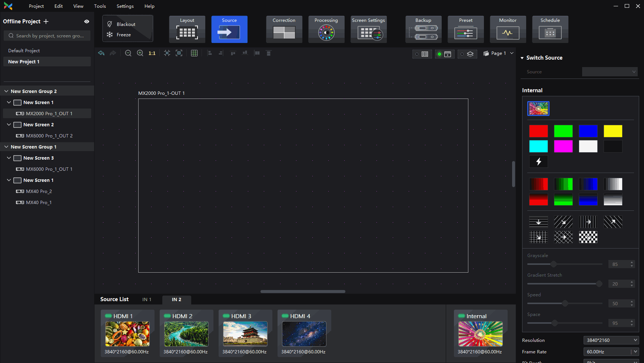Open the Resolution dropdown
The height and width of the screenshot is (363, 644).
[611, 340]
